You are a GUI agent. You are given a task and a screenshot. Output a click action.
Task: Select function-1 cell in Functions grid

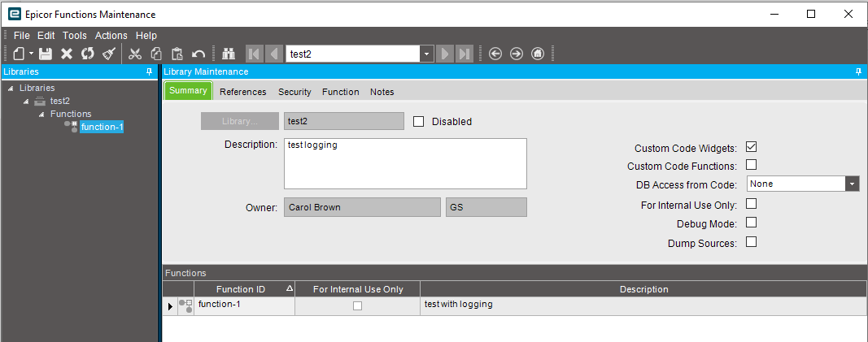coord(245,306)
